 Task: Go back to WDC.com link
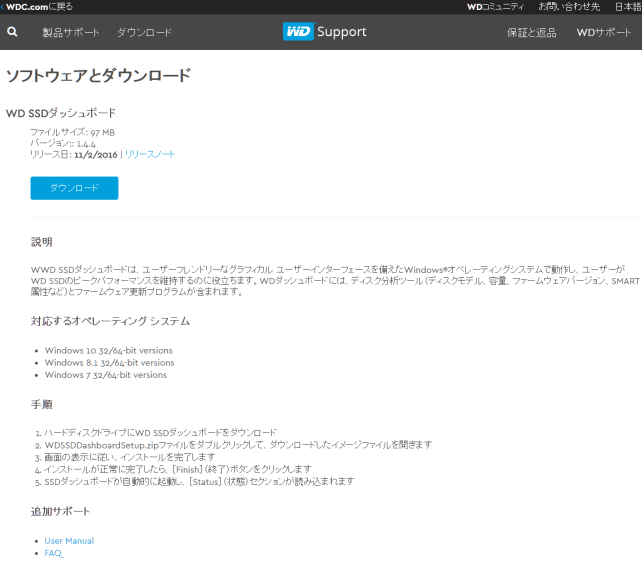pos(37,7)
